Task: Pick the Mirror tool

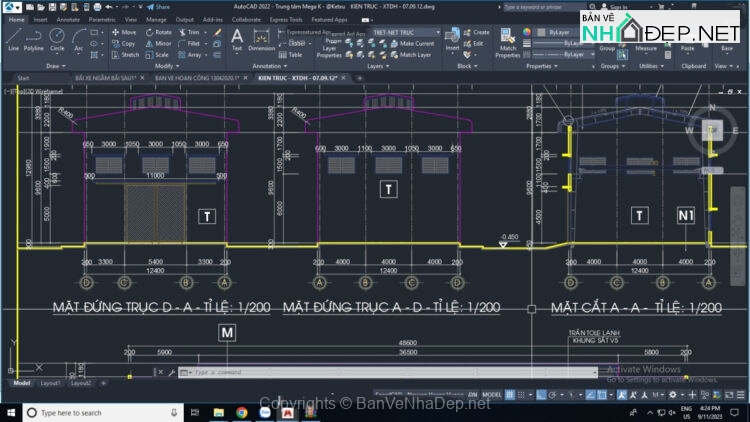Action: (x=159, y=44)
